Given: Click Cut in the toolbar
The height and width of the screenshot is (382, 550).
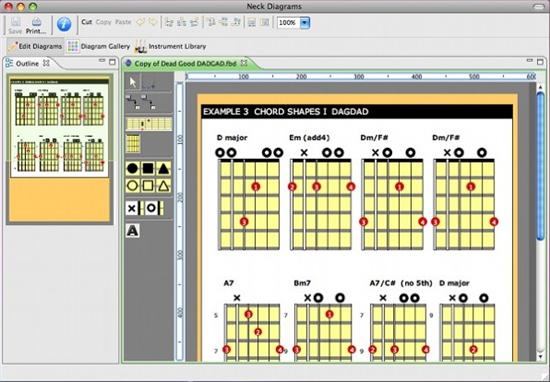Looking at the screenshot, I should click(x=87, y=22).
